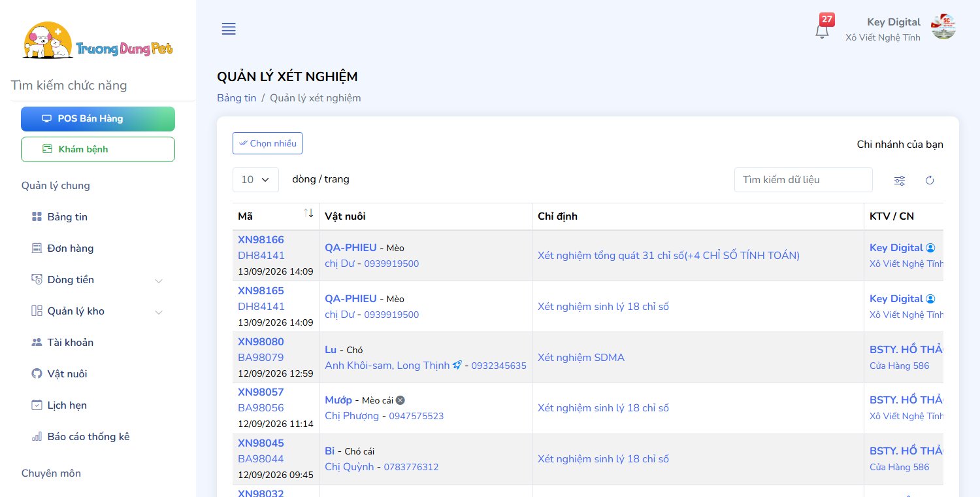Viewport: 980px width, 497px height.
Task: Open the table filter settings icon
Action: [x=900, y=180]
